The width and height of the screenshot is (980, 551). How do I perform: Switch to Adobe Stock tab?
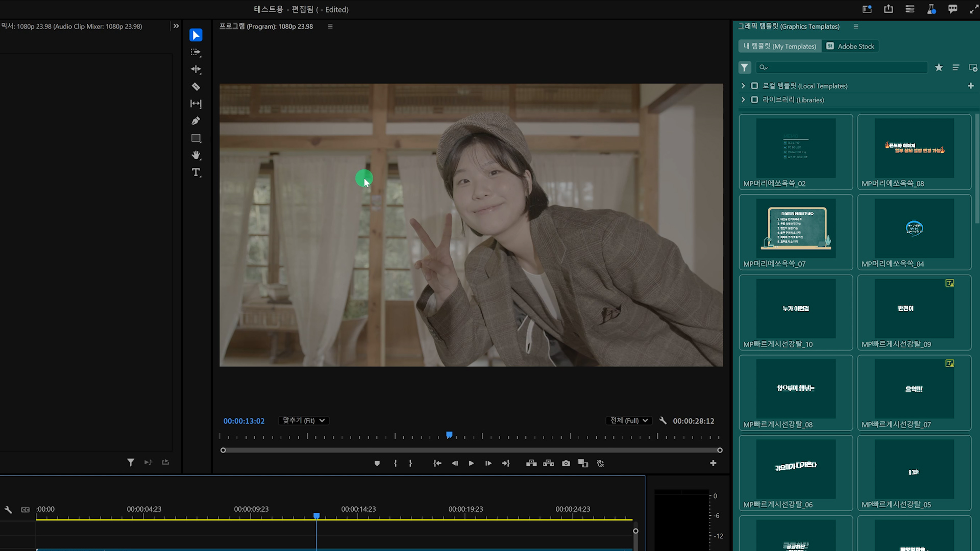point(850,46)
